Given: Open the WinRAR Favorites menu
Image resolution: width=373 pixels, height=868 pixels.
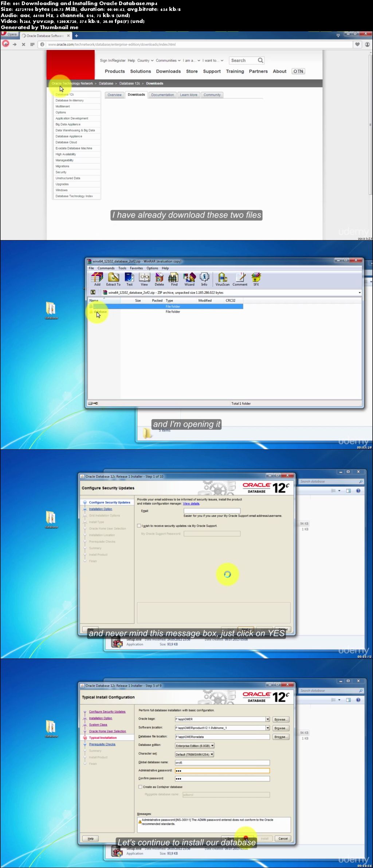Looking at the screenshot, I should coord(136,268).
